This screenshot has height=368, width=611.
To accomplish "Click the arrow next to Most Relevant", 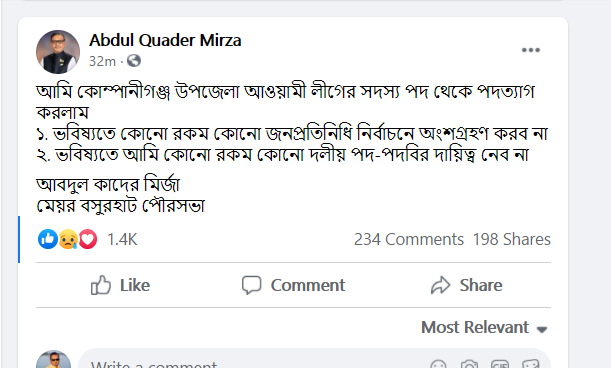I will click(x=542, y=329).
